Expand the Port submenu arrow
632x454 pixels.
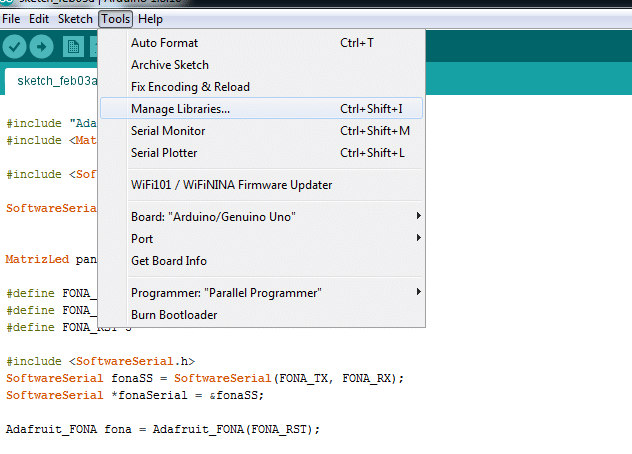(x=418, y=239)
